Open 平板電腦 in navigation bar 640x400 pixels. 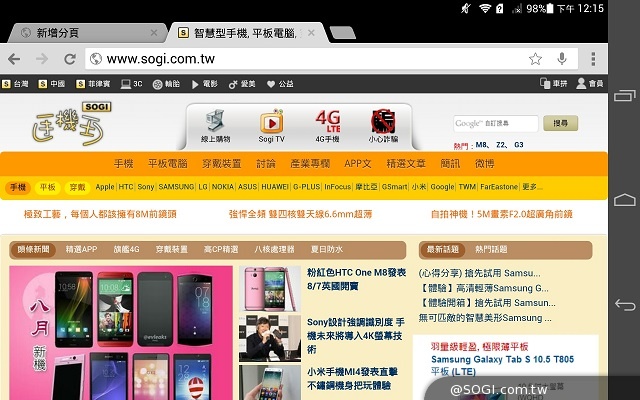point(168,164)
